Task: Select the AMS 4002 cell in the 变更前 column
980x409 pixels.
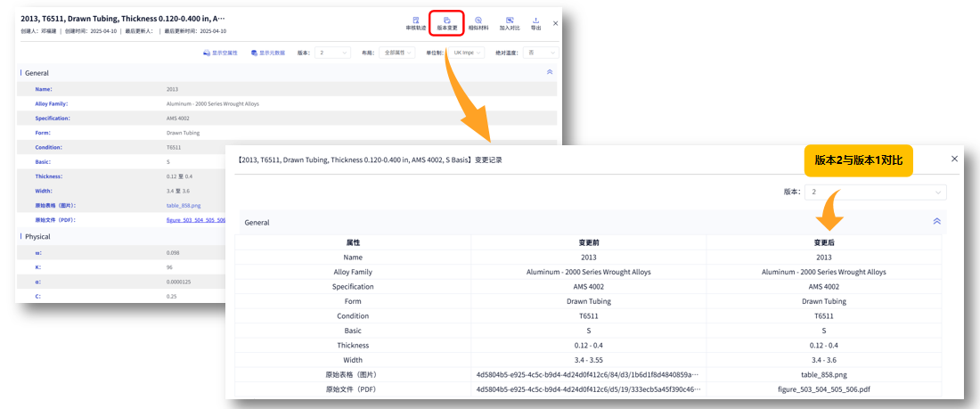Action: [x=588, y=286]
